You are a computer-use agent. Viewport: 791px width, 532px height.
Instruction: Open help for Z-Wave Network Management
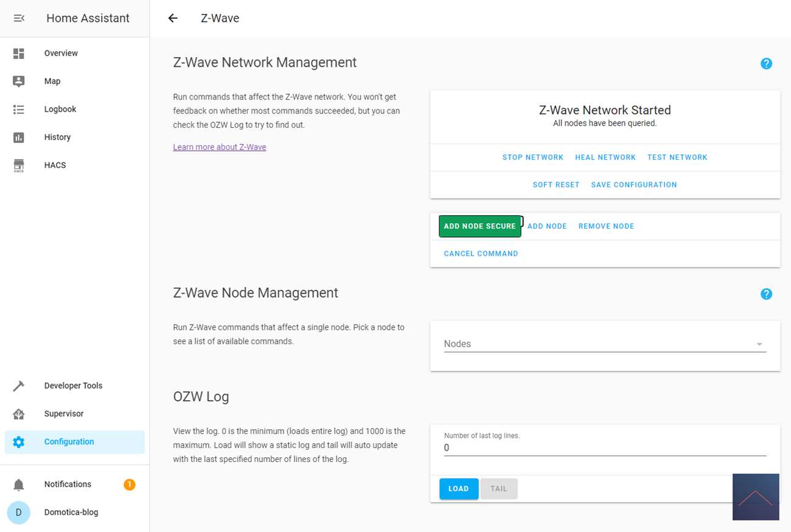(x=766, y=63)
